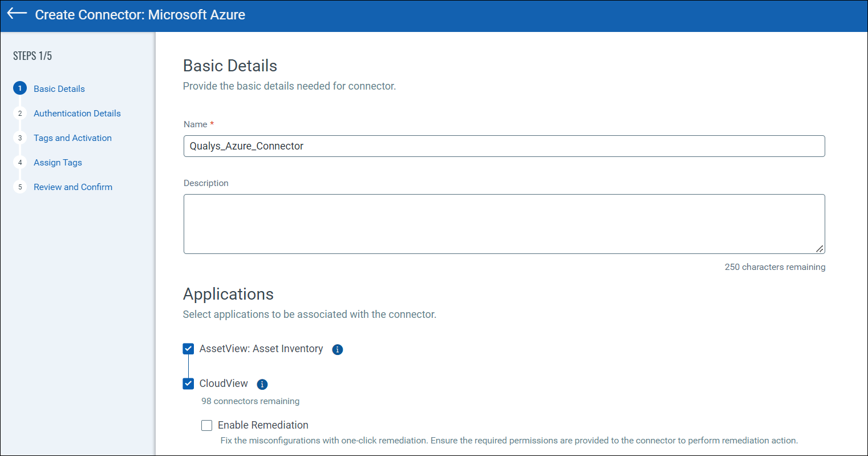The height and width of the screenshot is (456, 868).
Task: Click the 'CloudView' label text
Action: (224, 384)
